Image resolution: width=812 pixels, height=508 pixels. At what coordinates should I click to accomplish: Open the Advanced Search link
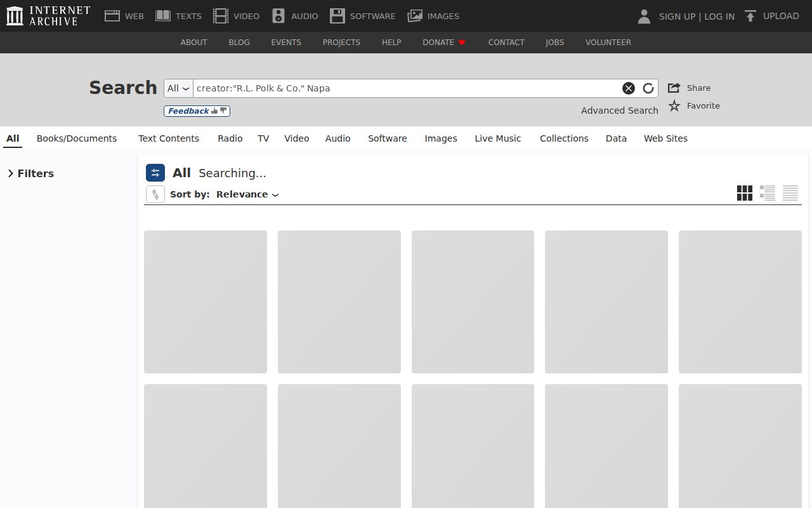click(620, 110)
